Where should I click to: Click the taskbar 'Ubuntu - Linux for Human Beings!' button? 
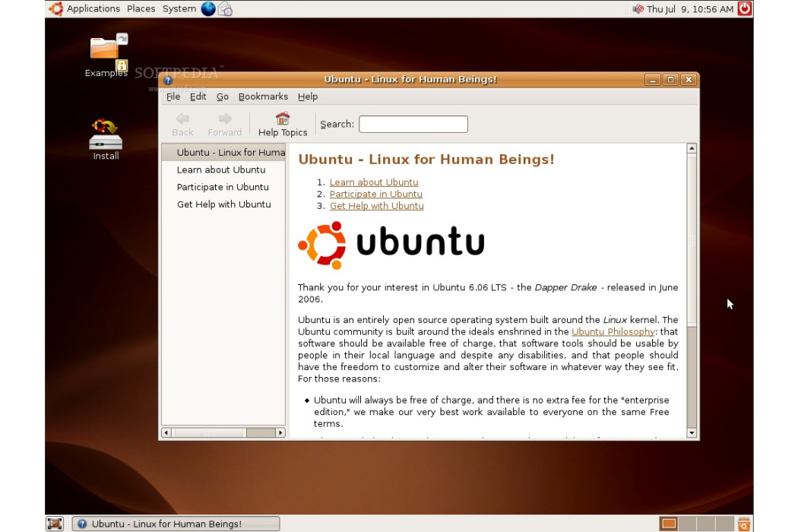pyautogui.click(x=176, y=524)
